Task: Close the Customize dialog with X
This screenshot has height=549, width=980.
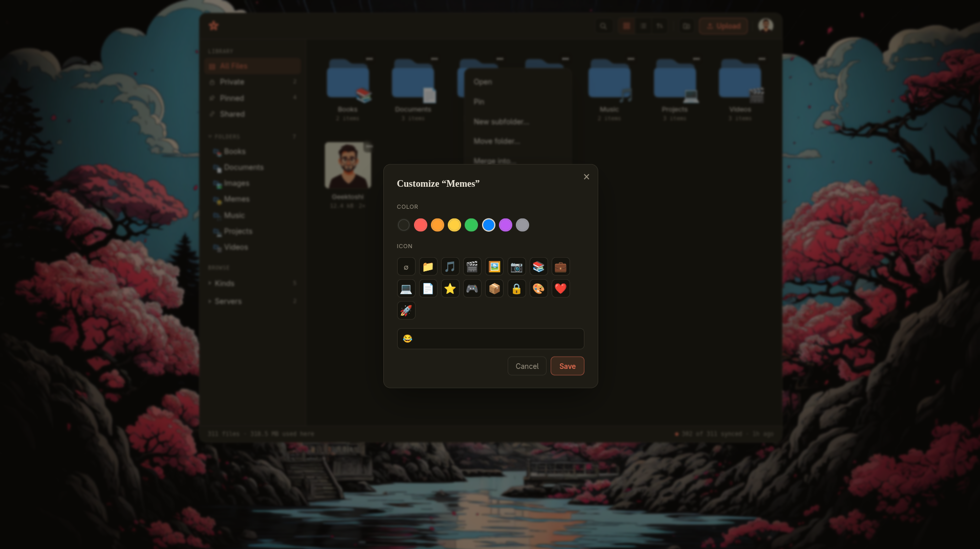Action: [586, 177]
